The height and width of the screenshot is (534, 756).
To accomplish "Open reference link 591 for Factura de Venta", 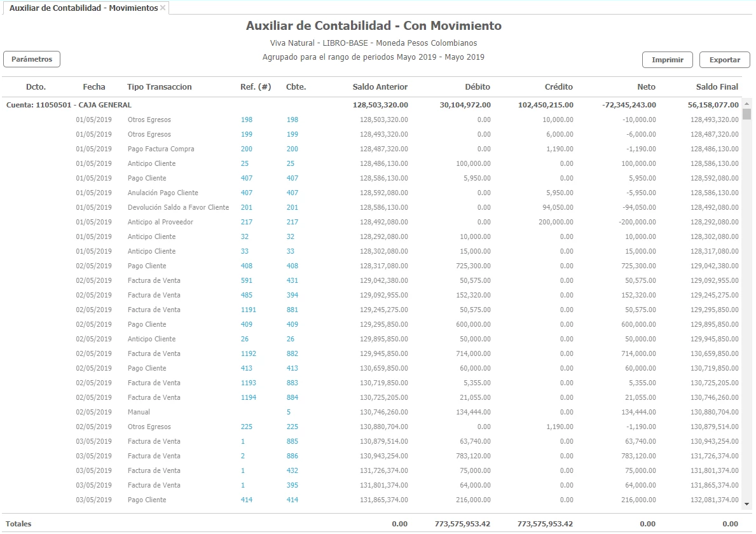I will click(x=246, y=280).
